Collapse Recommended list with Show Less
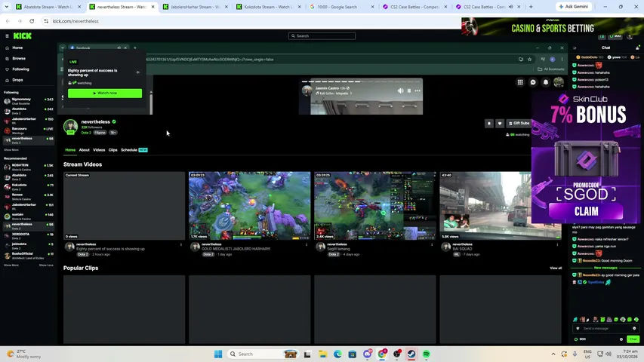The image size is (644, 362). click(46, 265)
